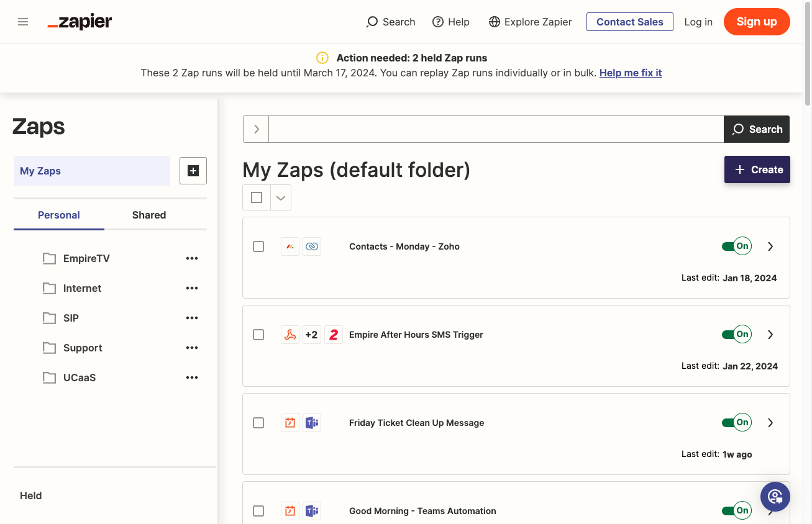Click the Zapier logo
812x524 pixels.
[x=80, y=22]
